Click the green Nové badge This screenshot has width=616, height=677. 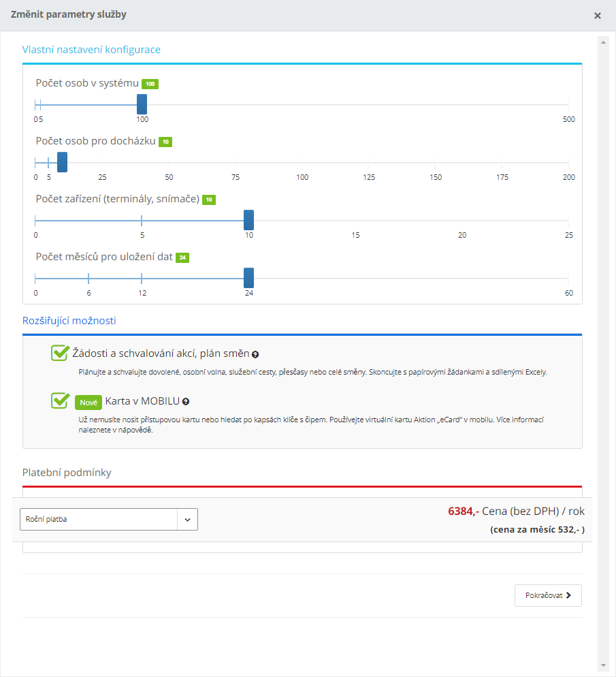tap(88, 402)
